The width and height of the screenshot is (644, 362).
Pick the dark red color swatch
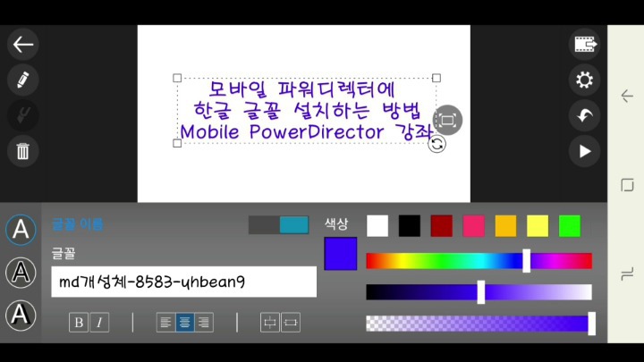(442, 226)
